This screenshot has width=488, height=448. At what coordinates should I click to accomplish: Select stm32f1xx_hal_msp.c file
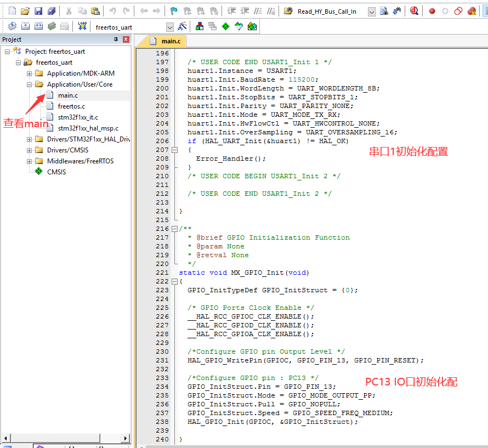click(88, 128)
